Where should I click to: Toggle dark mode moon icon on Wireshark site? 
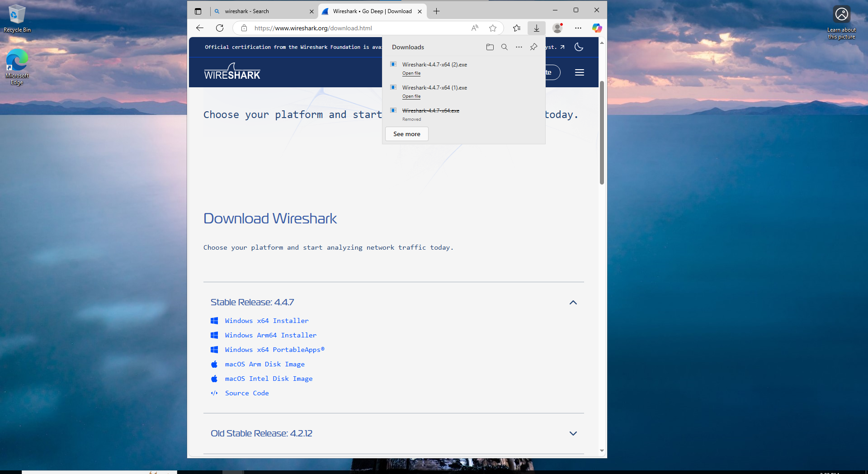pos(579,47)
